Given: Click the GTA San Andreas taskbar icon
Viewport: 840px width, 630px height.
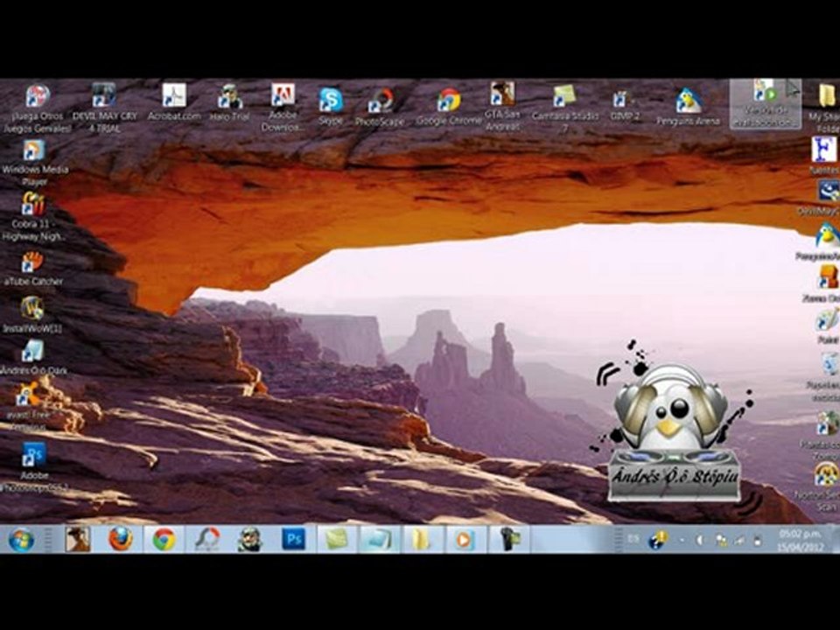Looking at the screenshot, I should point(78,539).
